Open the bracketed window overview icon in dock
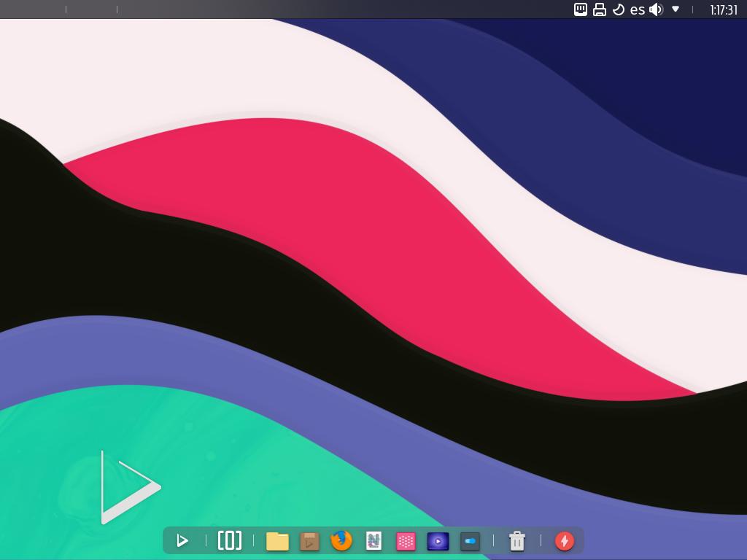The height and width of the screenshot is (560, 747). pyautogui.click(x=230, y=540)
